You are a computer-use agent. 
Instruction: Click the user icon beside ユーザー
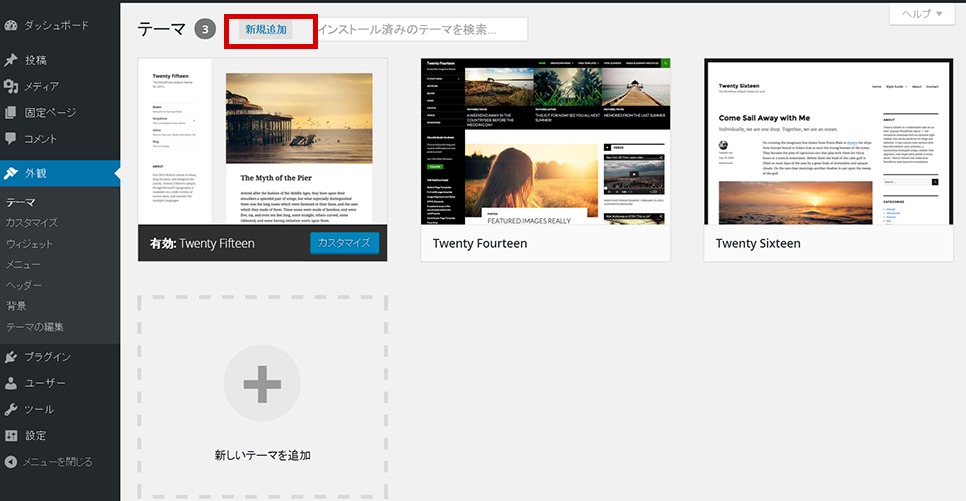point(11,383)
